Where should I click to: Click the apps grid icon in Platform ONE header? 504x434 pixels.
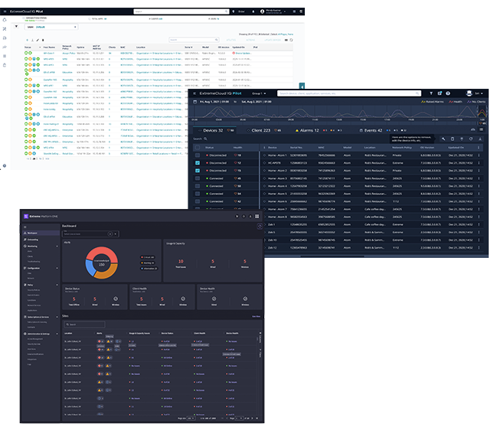click(x=257, y=216)
